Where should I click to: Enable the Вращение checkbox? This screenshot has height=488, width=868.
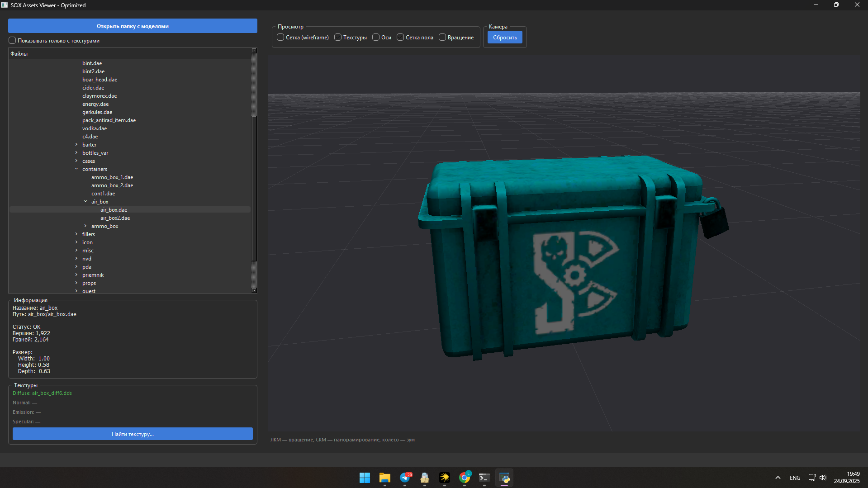coord(442,38)
